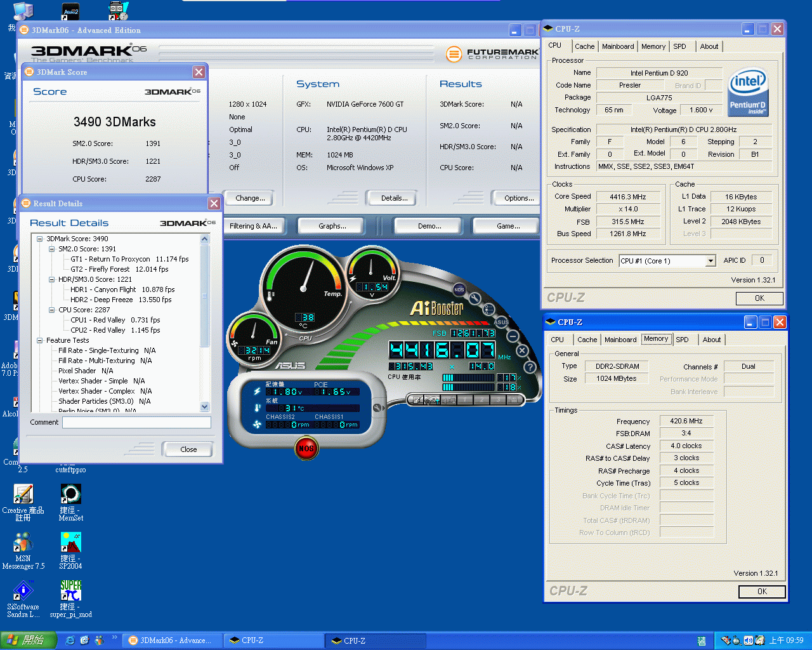Click AI Booster round minus minimize icon
Image resolution: width=812 pixels, height=650 pixels.
click(513, 336)
